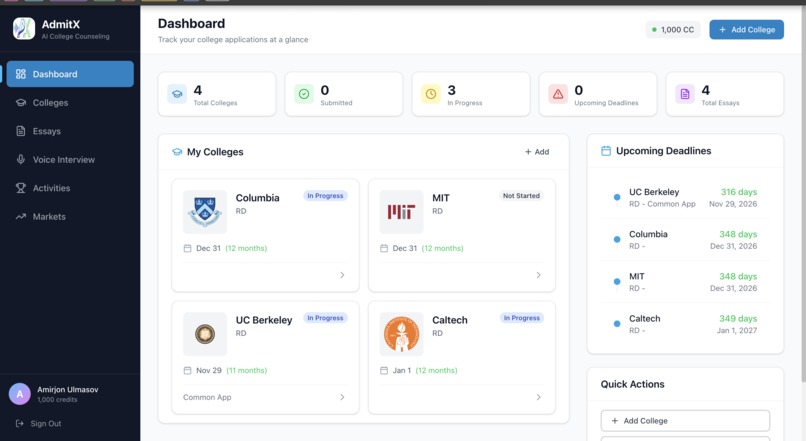This screenshot has height=441, width=806.
Task: Click the In Progress clock icon
Action: point(431,94)
